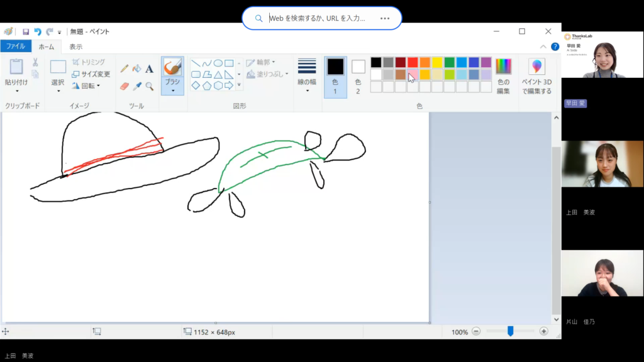The height and width of the screenshot is (362, 644).
Task: Open the Brush (ブラシ) dropdown arrow
Action: coord(172,90)
